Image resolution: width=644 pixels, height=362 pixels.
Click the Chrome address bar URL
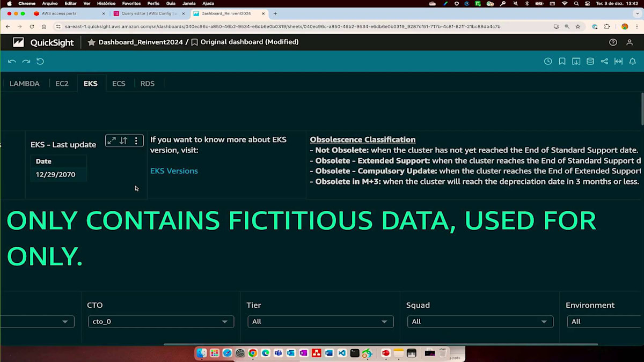click(283, 26)
